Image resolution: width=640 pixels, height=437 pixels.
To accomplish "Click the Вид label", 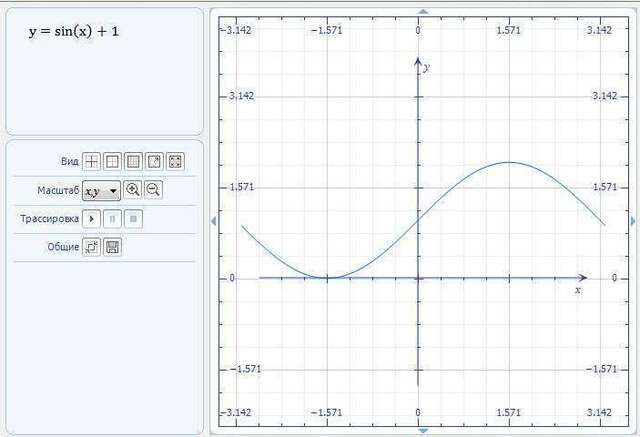I will (69, 162).
